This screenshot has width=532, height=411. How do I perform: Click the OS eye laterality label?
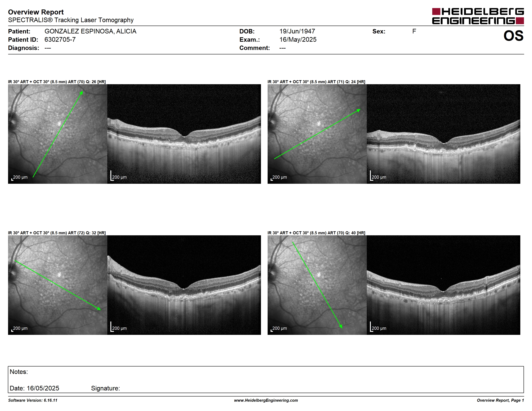[513, 36]
